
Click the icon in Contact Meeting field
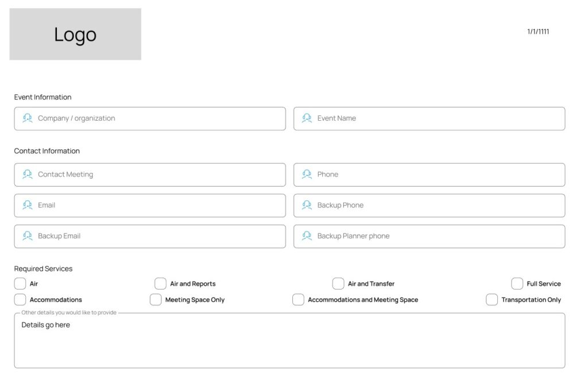[28, 175]
